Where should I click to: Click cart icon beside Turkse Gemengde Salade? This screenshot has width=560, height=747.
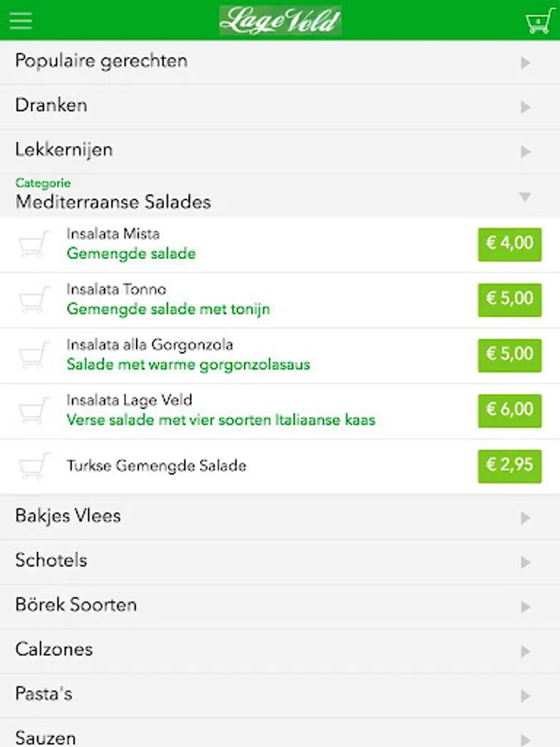point(34,466)
